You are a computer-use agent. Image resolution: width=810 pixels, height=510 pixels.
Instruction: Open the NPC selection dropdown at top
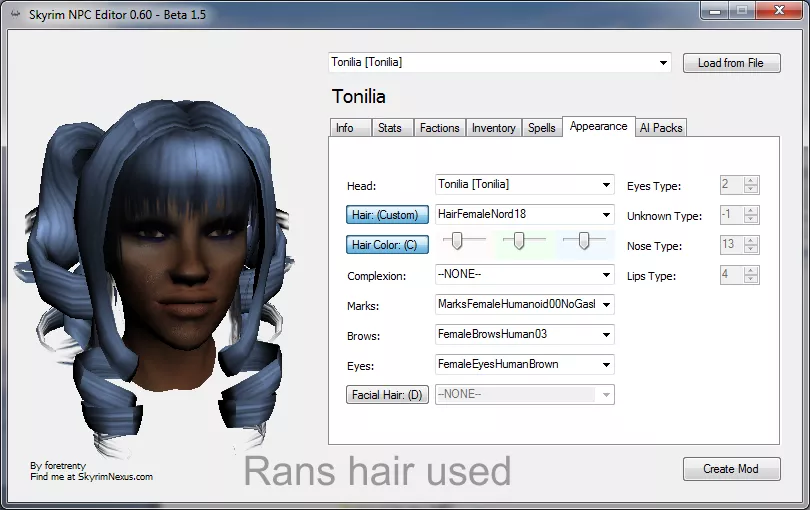500,63
